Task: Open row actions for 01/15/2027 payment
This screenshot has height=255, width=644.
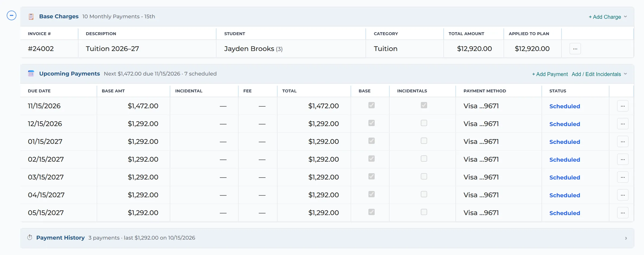Action: tap(623, 142)
